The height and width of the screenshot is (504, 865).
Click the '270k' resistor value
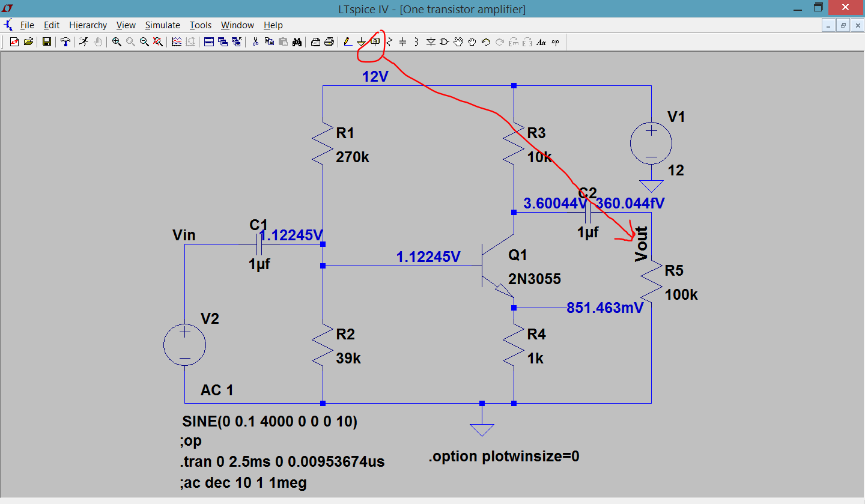(x=353, y=157)
